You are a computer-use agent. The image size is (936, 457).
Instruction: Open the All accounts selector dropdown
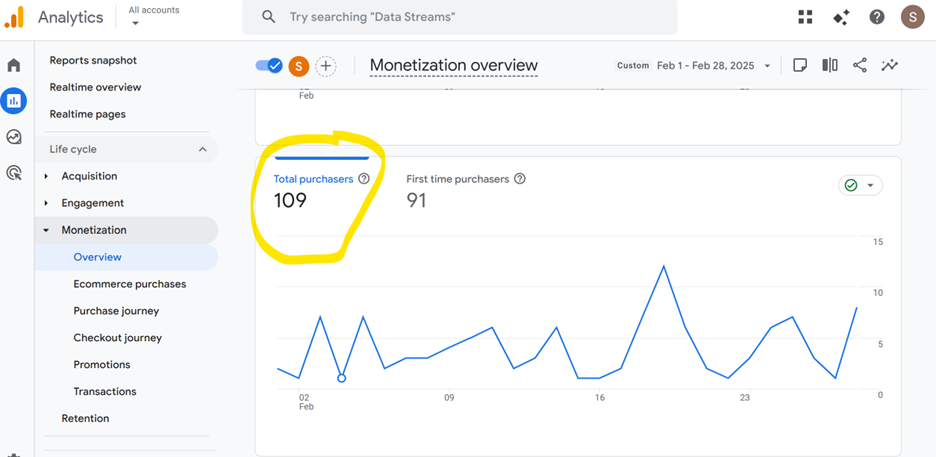click(154, 17)
